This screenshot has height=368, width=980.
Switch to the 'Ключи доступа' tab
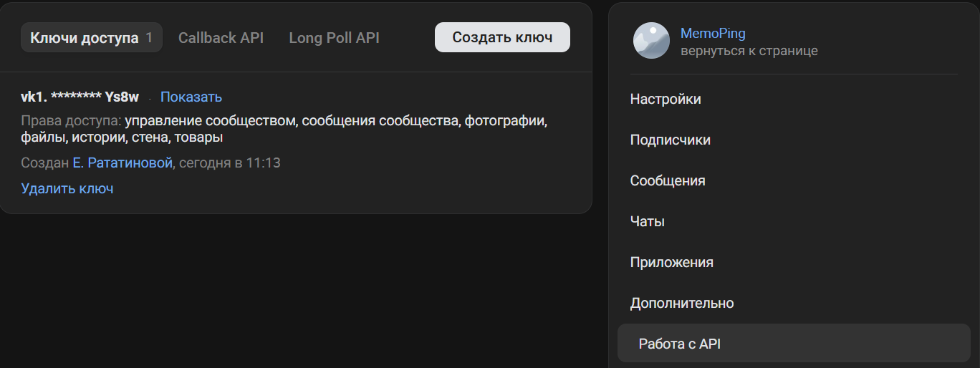point(91,38)
